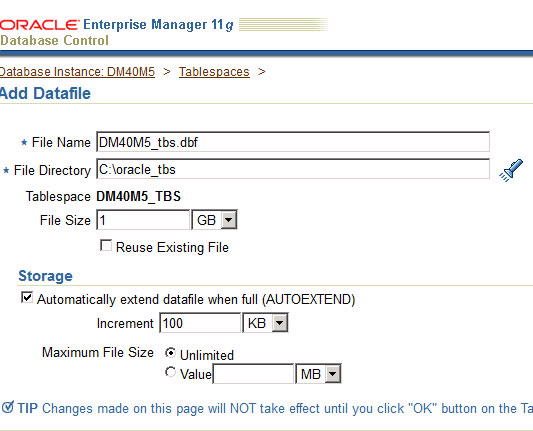Click the TIP checkmark icon
533x431 pixels.
pyautogui.click(x=7, y=408)
